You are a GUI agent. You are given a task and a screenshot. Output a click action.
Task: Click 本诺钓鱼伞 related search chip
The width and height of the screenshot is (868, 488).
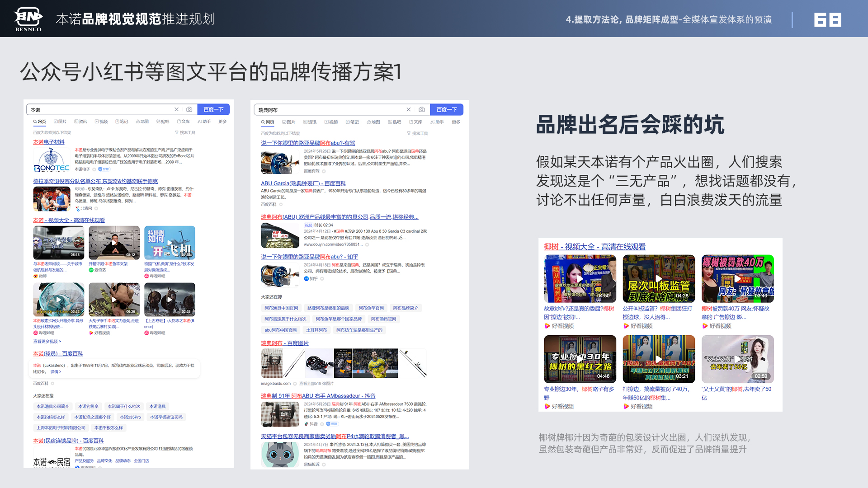[88, 407]
